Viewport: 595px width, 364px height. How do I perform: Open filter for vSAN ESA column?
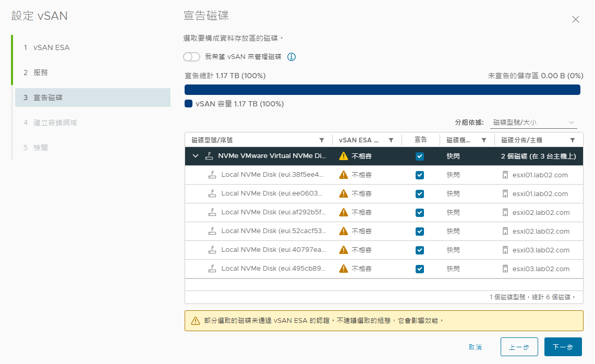pos(391,140)
